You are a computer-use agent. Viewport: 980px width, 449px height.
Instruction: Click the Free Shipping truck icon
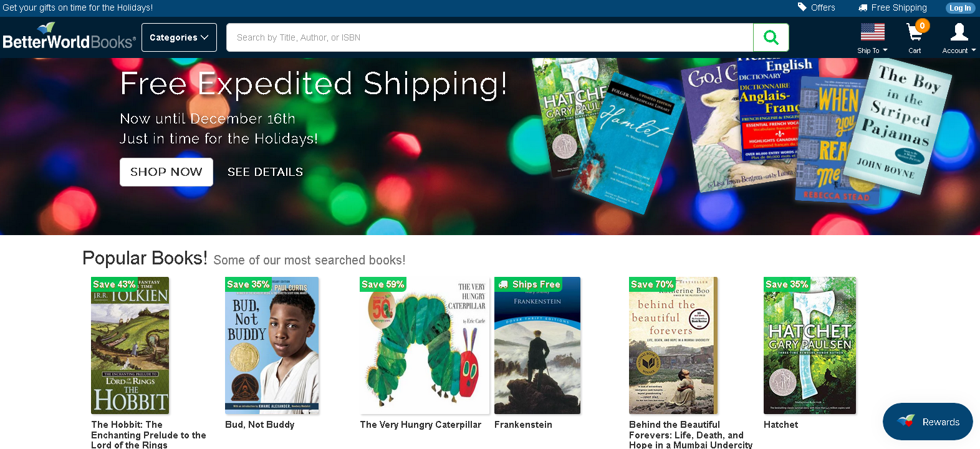[863, 8]
